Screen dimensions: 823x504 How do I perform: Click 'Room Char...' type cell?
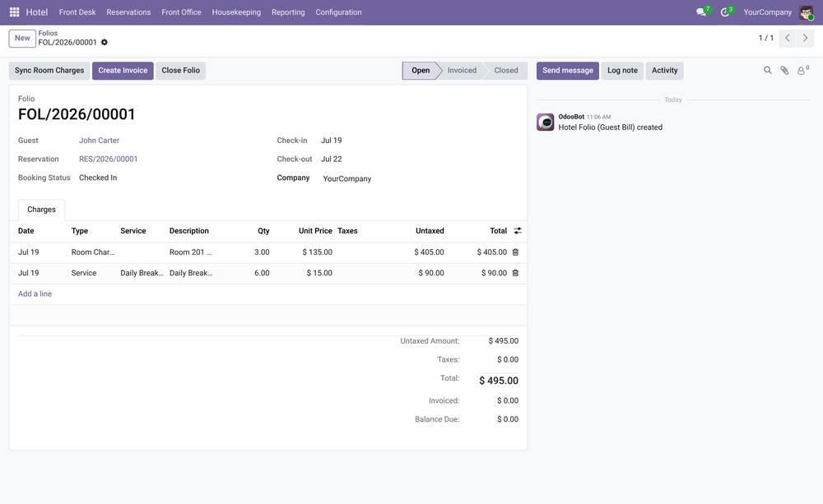(93, 252)
